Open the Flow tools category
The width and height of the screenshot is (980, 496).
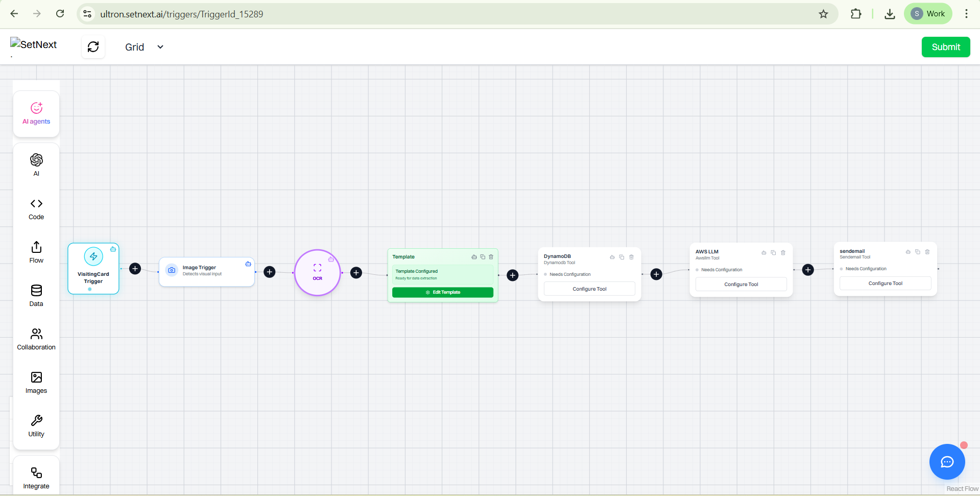point(36,253)
